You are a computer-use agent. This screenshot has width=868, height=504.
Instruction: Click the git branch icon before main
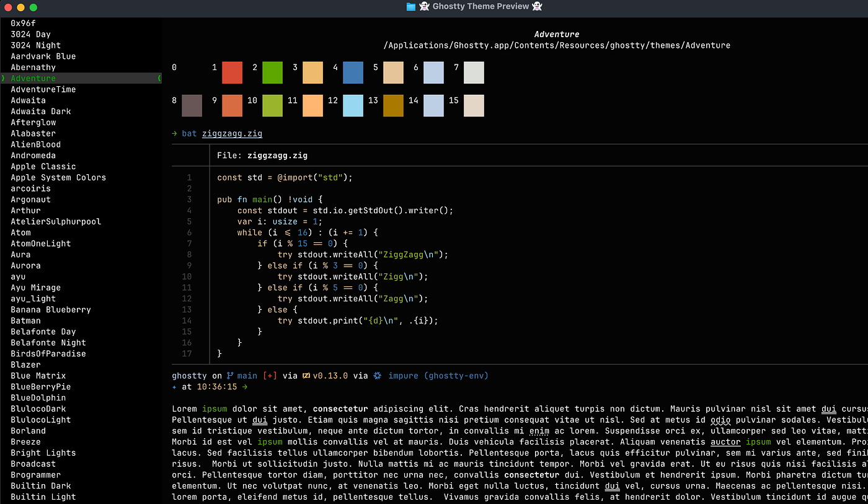[x=230, y=376]
